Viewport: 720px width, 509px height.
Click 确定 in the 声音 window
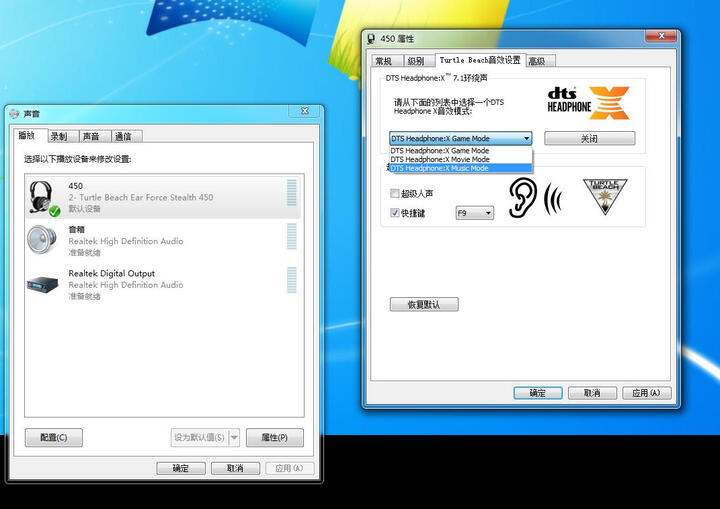[180, 468]
